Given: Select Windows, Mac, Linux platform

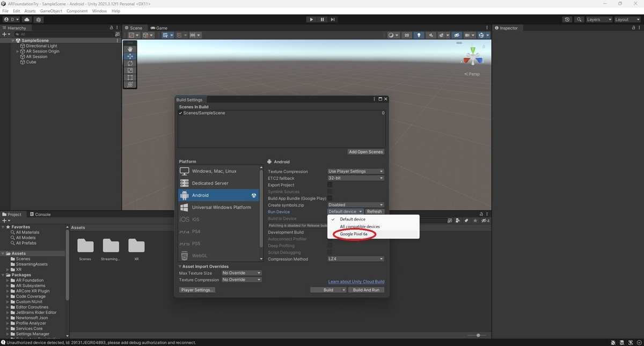Looking at the screenshot, I should 219,171.
